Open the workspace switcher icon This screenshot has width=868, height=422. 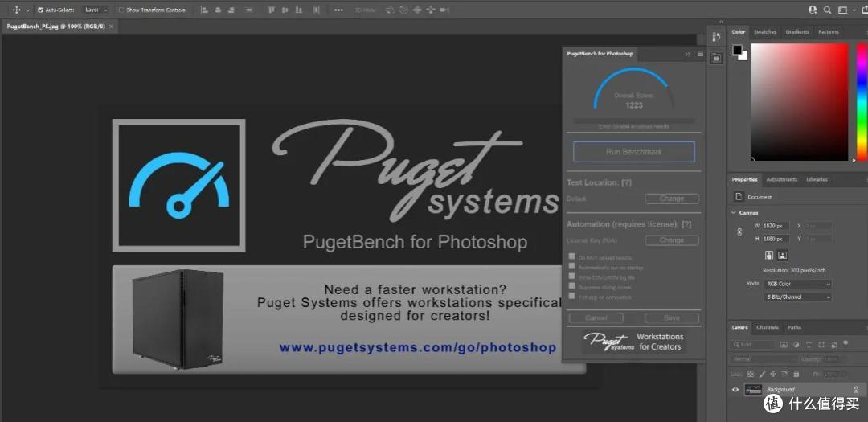pyautogui.click(x=844, y=10)
